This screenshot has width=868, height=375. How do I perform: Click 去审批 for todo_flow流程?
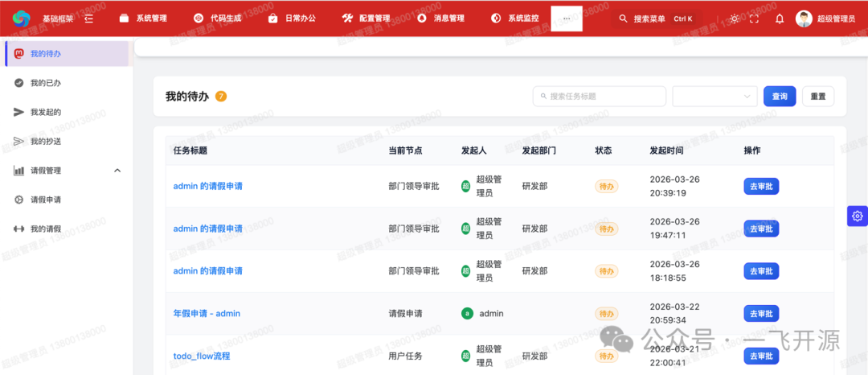(761, 356)
